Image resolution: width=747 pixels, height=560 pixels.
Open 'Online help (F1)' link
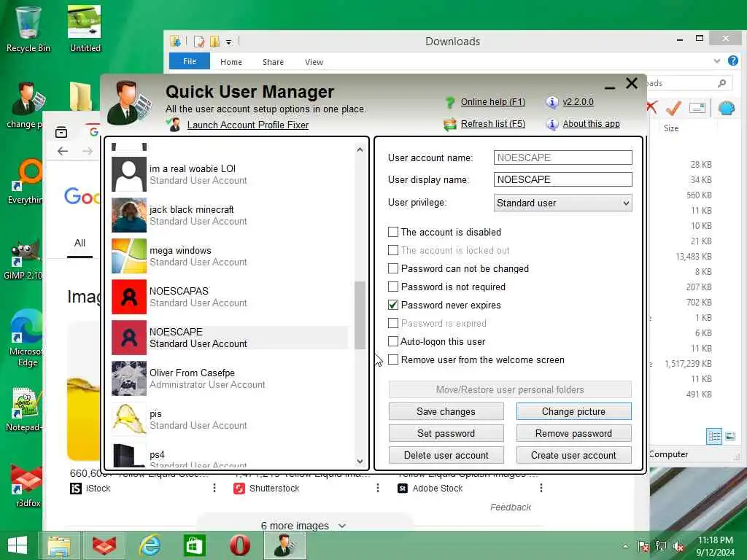tap(493, 102)
